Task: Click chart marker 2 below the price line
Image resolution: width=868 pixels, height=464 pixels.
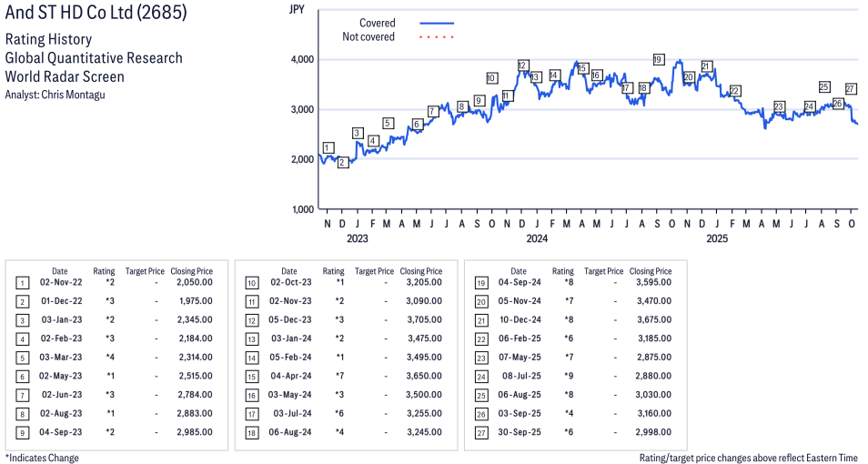Action: (343, 163)
